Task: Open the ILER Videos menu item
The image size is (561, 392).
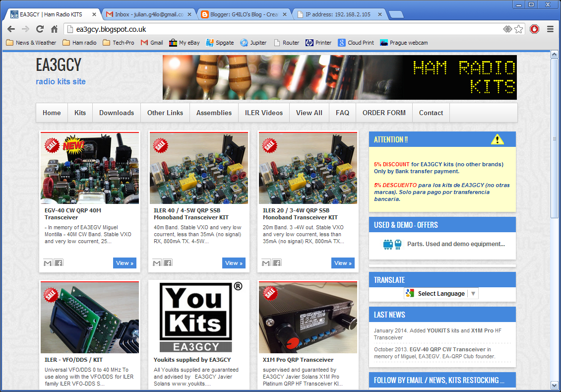Action: click(264, 113)
